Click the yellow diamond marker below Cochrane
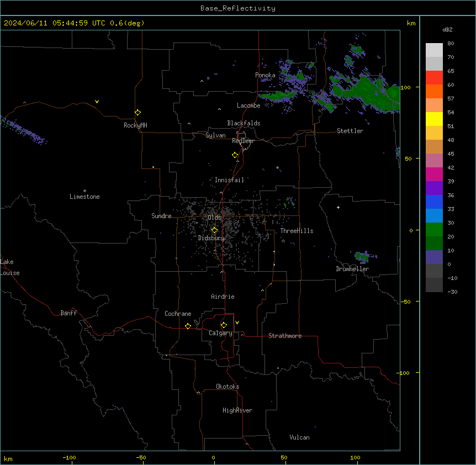This screenshot has width=476, height=465. point(188,326)
